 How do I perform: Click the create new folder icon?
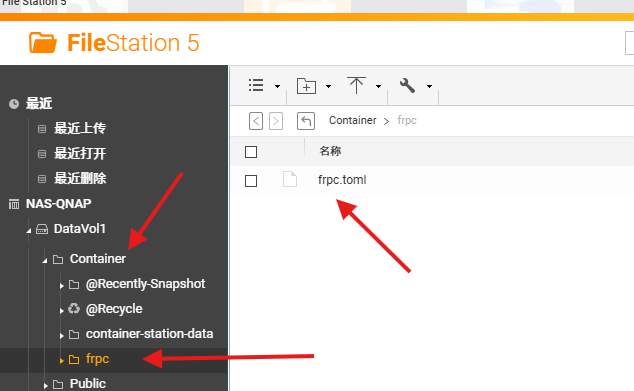point(306,86)
